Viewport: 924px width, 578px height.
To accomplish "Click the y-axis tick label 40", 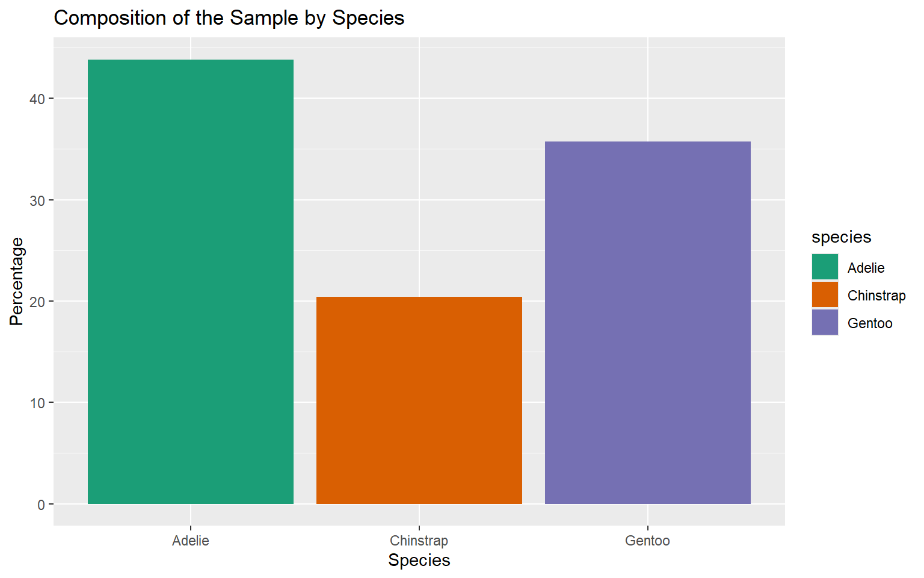I will 37,99.
